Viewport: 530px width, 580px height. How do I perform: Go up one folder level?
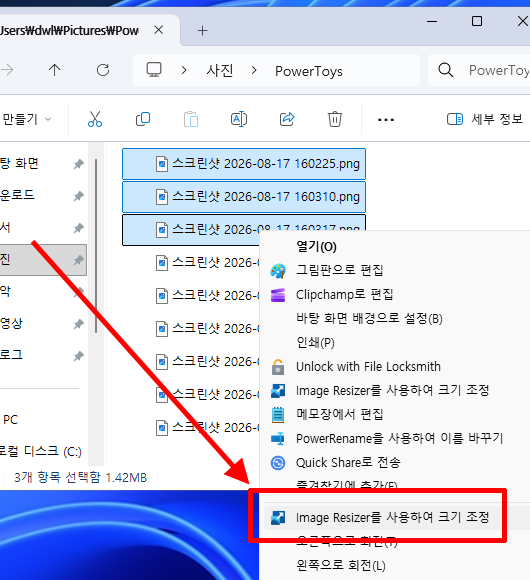[x=55, y=70]
